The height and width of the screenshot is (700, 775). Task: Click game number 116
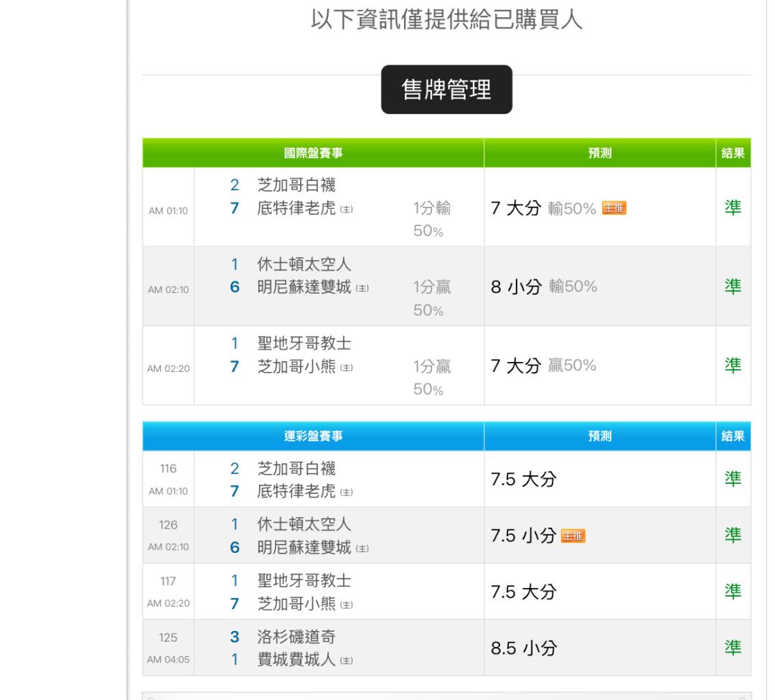coord(168,469)
